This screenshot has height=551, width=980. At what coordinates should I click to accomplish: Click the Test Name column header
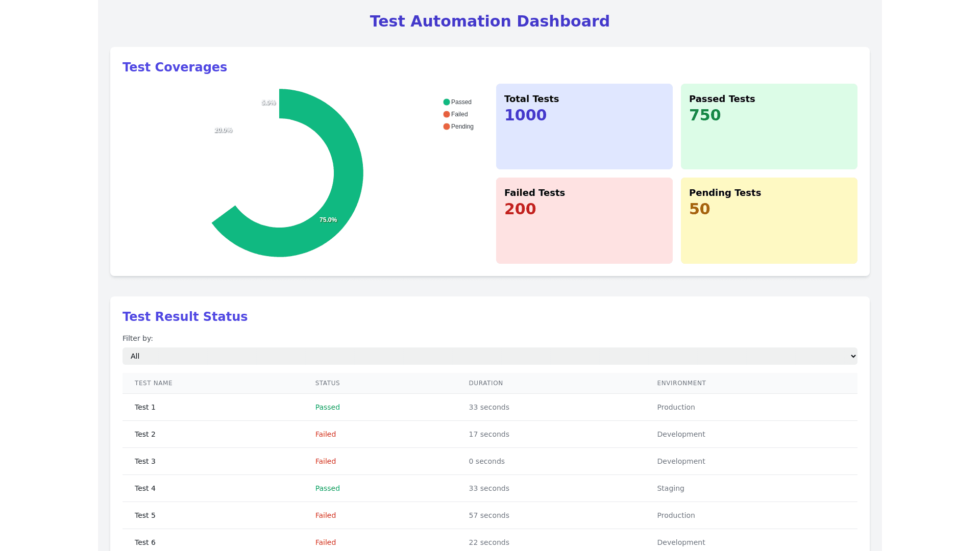(154, 383)
